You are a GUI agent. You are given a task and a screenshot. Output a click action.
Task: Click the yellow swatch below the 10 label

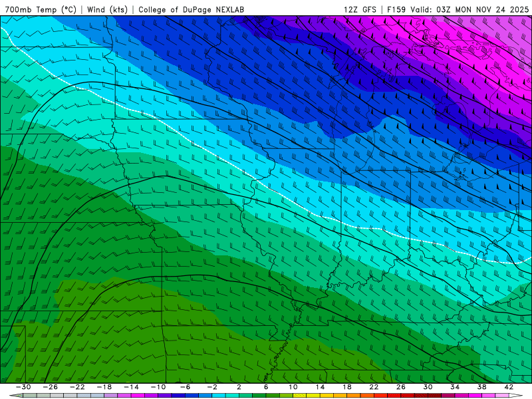click(x=300, y=396)
